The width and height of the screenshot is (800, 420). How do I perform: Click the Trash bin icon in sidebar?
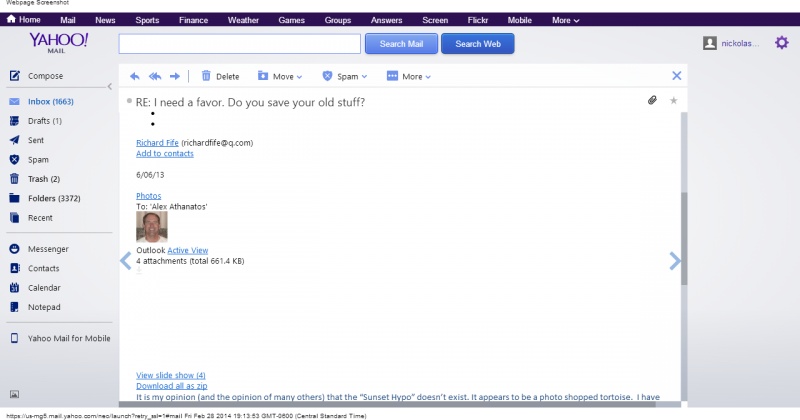[14, 179]
